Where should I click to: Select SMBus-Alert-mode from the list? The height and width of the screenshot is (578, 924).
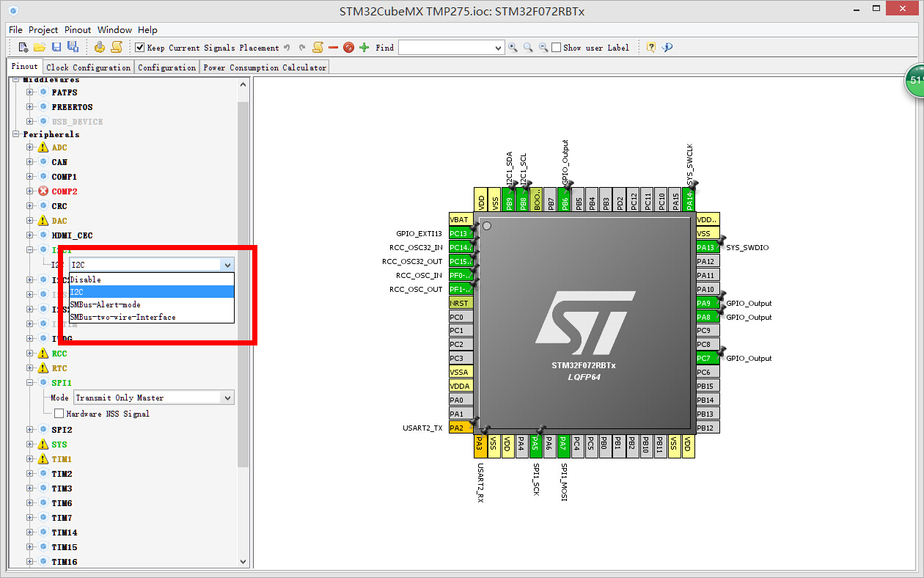[152, 304]
